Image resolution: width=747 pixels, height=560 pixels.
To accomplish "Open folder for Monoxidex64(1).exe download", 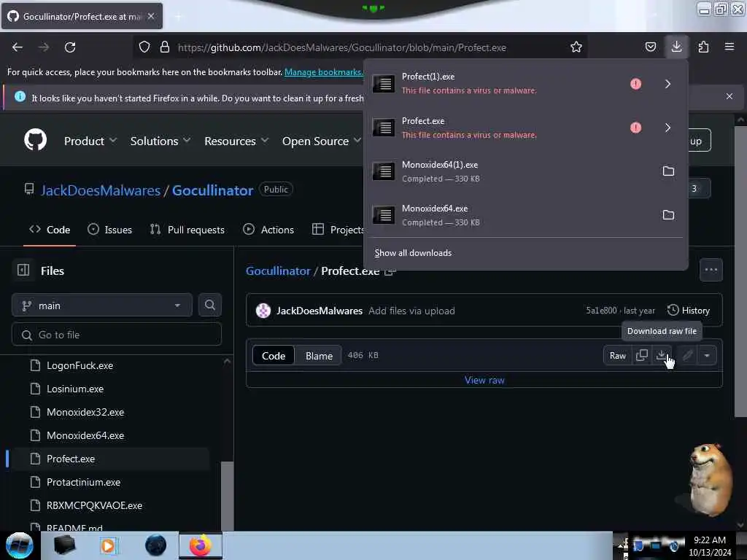I will (x=668, y=171).
